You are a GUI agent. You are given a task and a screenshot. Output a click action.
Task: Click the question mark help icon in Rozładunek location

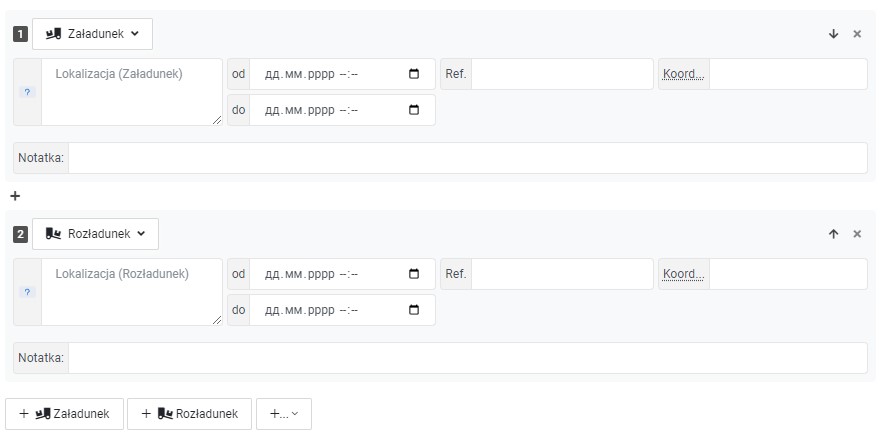27,292
